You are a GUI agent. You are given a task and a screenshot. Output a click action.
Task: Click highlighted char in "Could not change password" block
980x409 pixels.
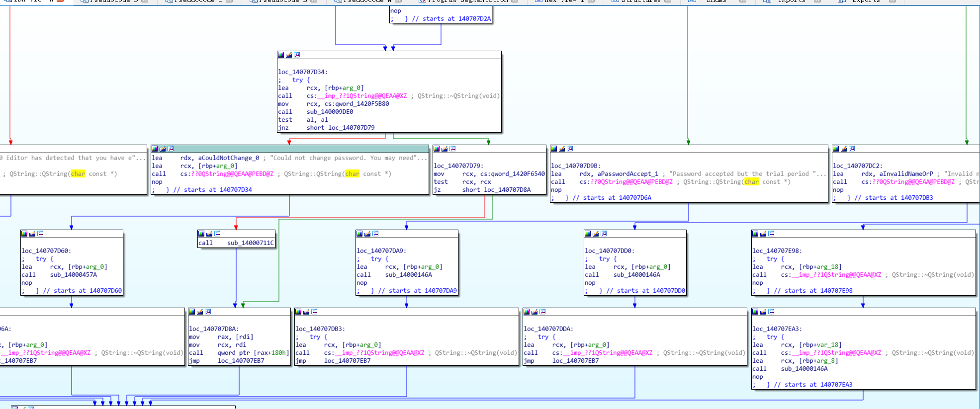click(x=352, y=174)
